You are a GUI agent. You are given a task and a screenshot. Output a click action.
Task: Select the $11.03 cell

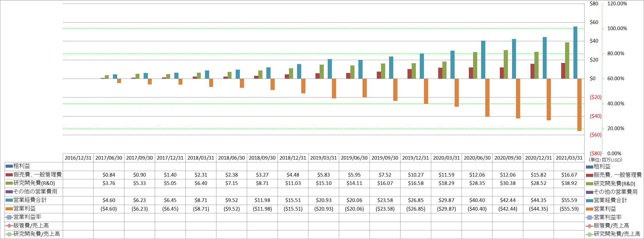pyautogui.click(x=293, y=183)
